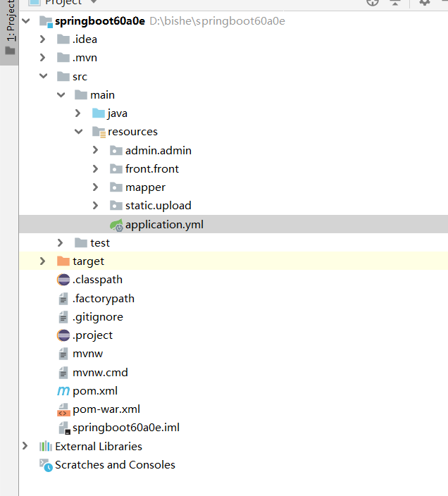Collapse the src folder
The image size is (448, 496).
coord(43,76)
